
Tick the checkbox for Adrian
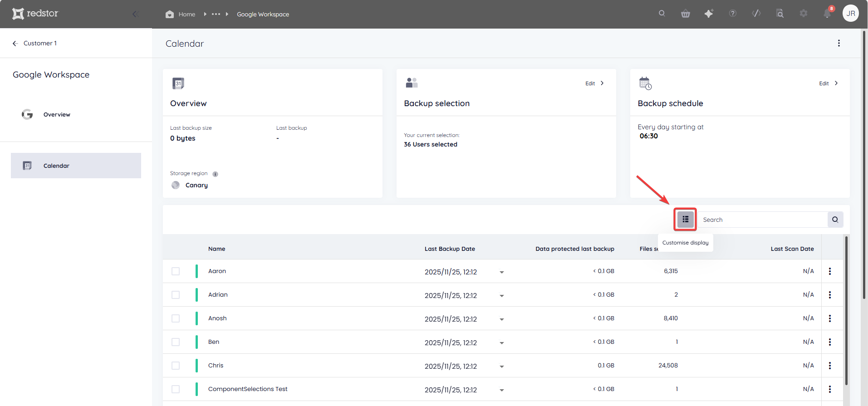176,295
